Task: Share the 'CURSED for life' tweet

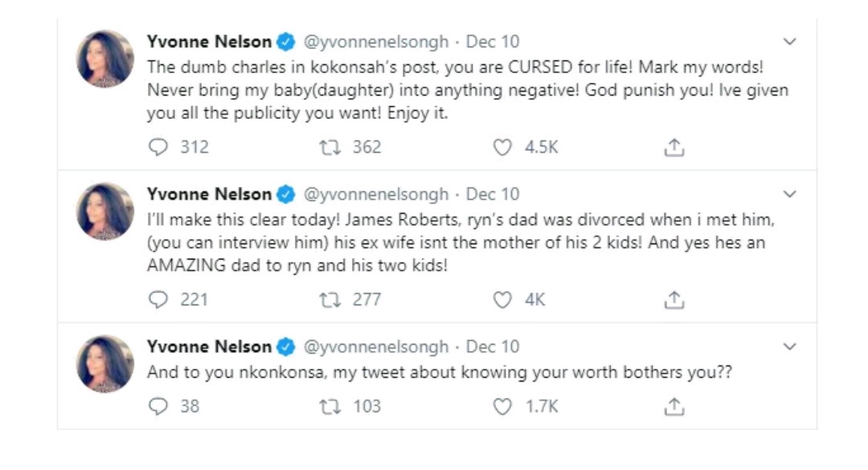Action: 674,147
